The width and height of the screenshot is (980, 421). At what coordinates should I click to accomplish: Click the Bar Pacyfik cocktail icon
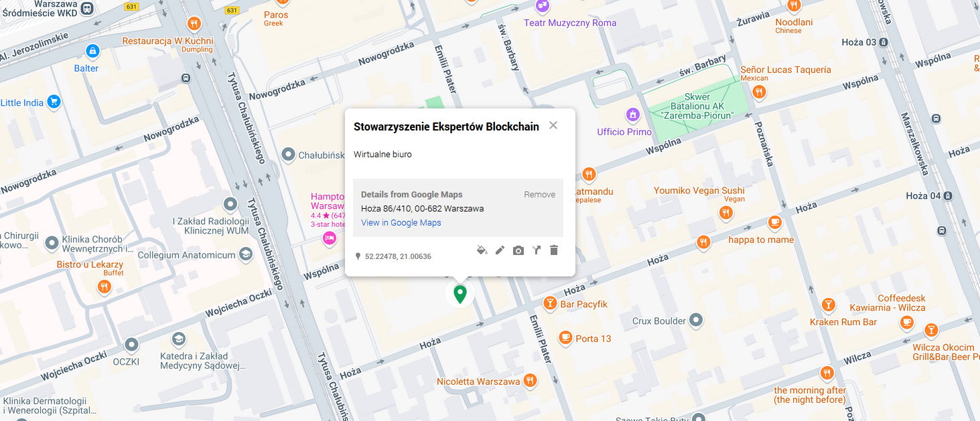point(550,304)
